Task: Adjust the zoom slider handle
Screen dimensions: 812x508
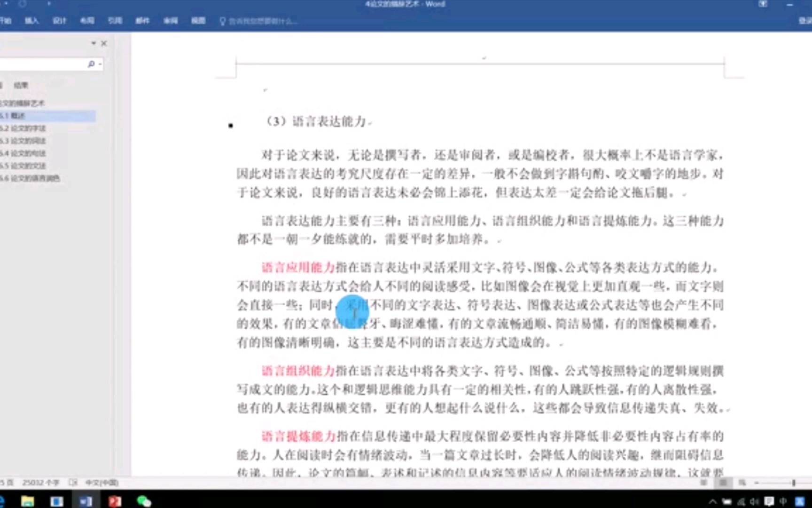Action: (x=793, y=483)
